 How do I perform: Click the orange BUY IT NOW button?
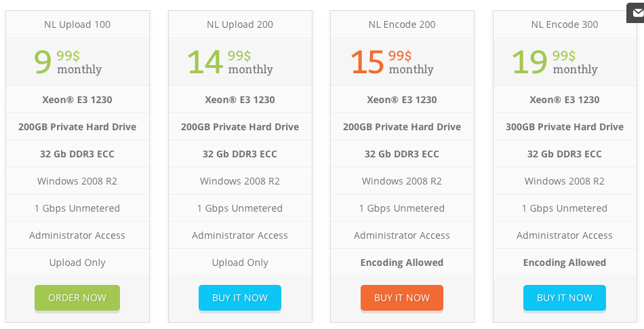pos(402,298)
